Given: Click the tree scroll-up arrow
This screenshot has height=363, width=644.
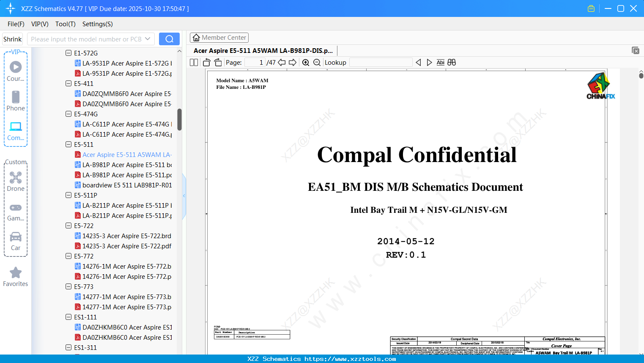Looking at the screenshot, I should click(x=179, y=51).
